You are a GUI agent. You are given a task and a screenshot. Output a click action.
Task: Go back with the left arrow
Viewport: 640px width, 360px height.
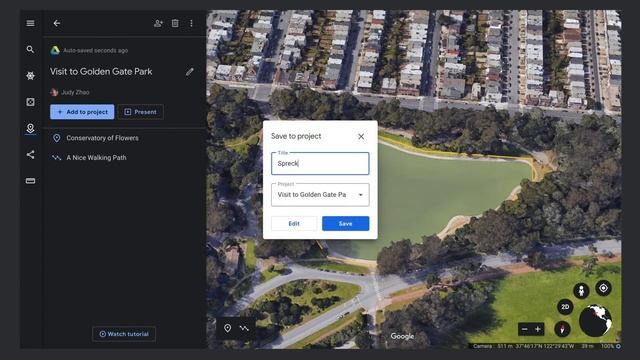click(57, 23)
